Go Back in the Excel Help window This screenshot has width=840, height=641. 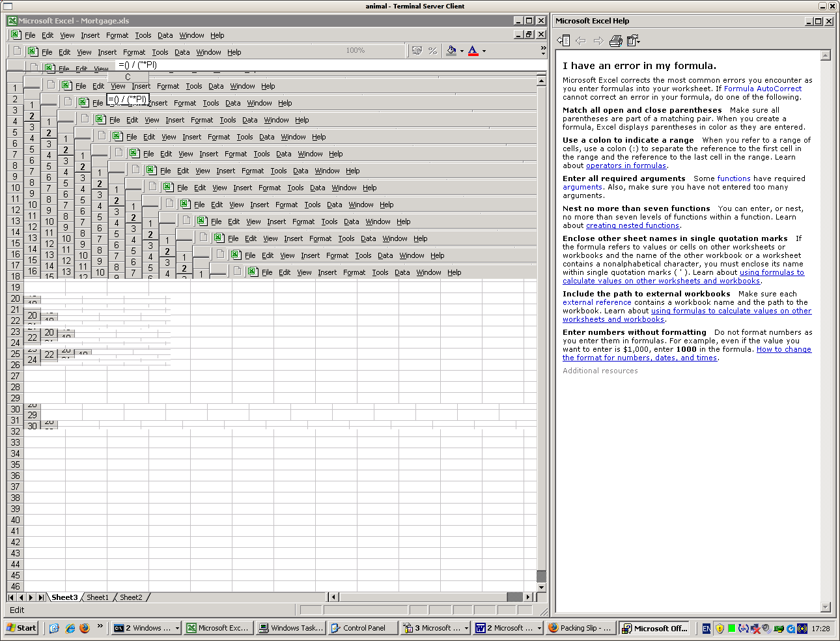(x=581, y=41)
